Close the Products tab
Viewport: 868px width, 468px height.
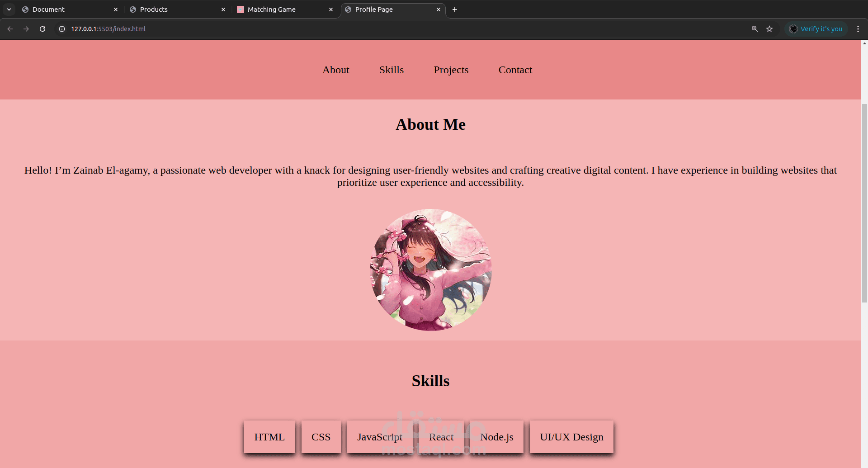pyautogui.click(x=223, y=9)
